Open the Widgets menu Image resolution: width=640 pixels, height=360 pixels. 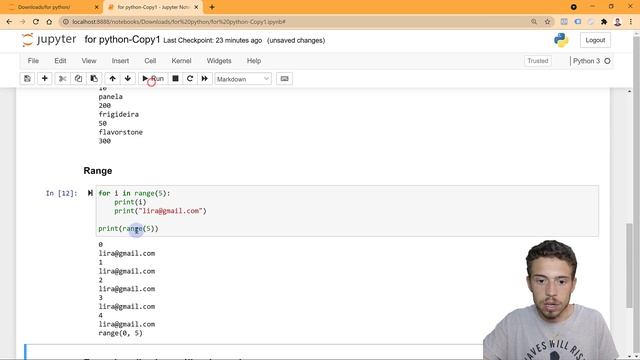[219, 61]
